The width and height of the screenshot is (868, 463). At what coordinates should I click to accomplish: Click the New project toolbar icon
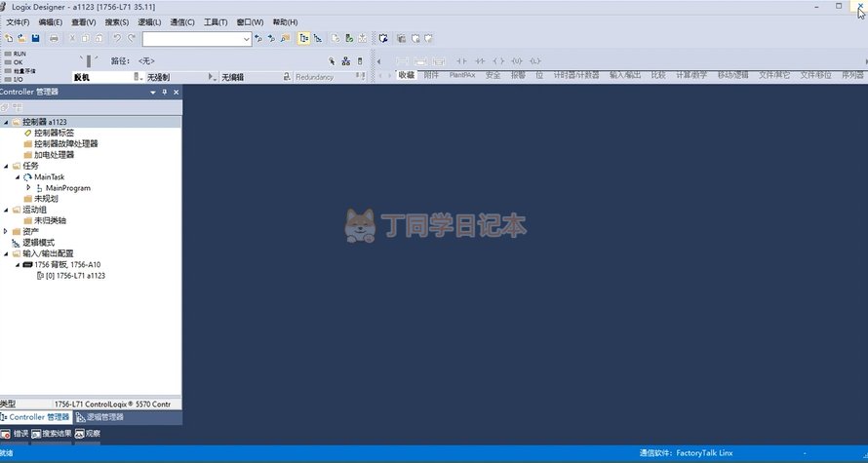click(x=9, y=38)
